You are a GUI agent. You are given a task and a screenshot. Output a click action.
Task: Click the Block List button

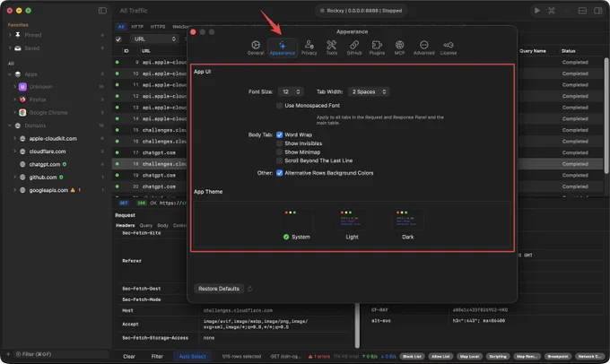(x=412, y=356)
